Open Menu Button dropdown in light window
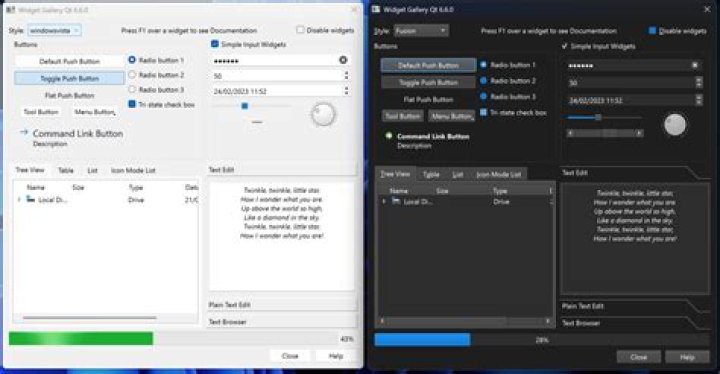The height and width of the screenshot is (374, 720). (x=95, y=112)
